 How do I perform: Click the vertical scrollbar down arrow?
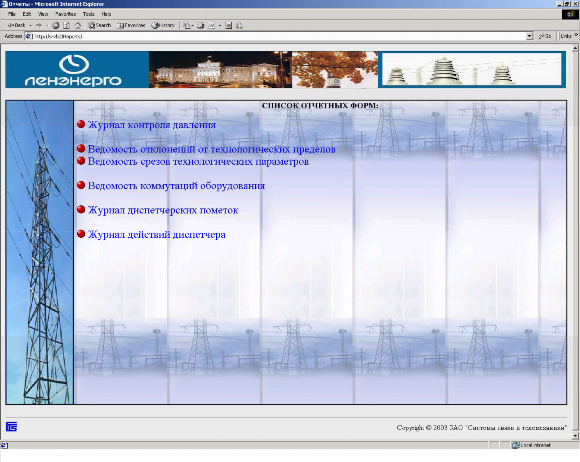575,436
